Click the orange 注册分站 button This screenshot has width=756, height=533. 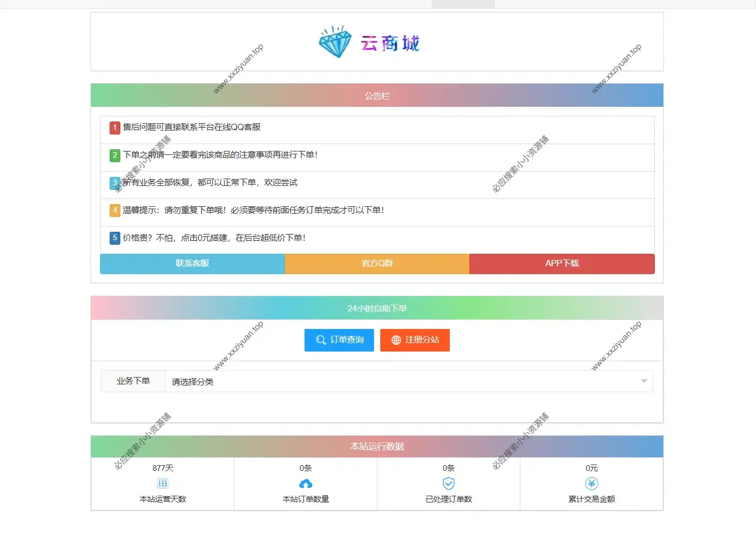(415, 340)
